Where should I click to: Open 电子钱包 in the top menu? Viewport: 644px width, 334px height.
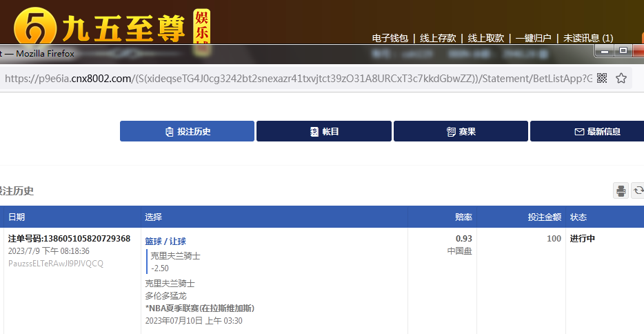(390, 38)
